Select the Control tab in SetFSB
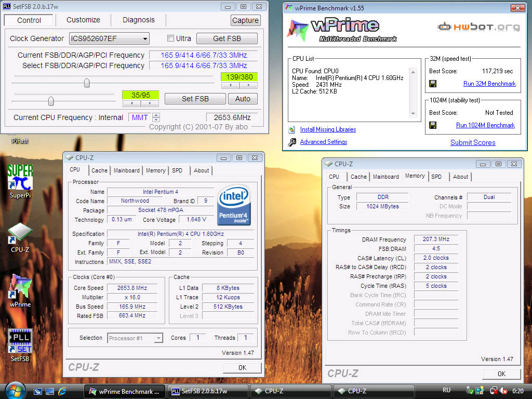 click(29, 20)
